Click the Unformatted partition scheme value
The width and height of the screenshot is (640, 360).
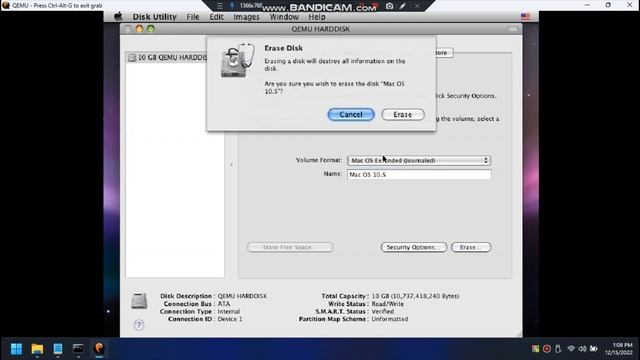tap(390, 319)
